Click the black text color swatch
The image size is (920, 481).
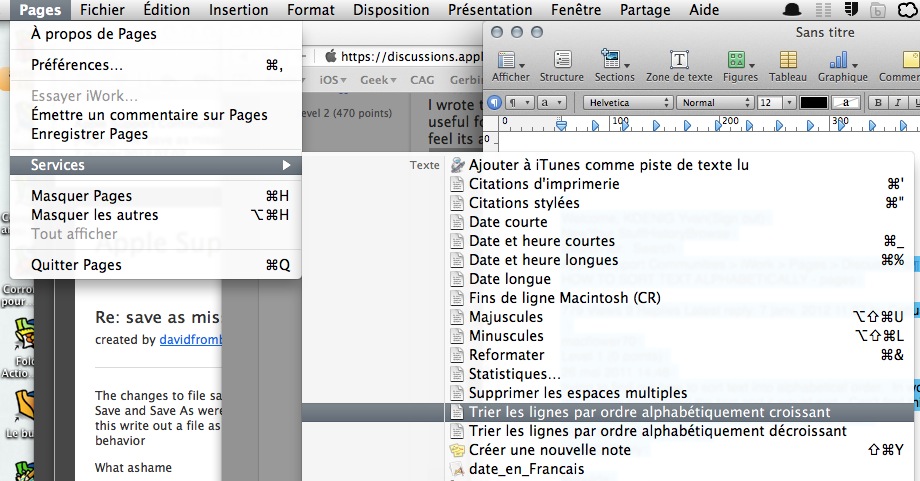pyautogui.click(x=814, y=103)
